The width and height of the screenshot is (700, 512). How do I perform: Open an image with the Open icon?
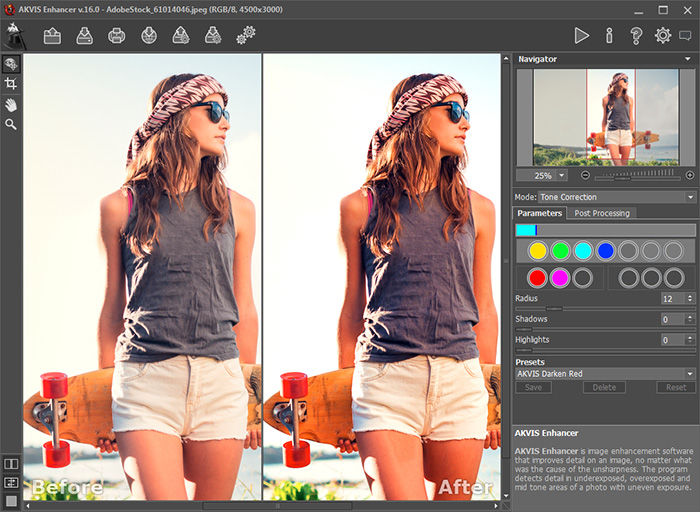pos(52,36)
